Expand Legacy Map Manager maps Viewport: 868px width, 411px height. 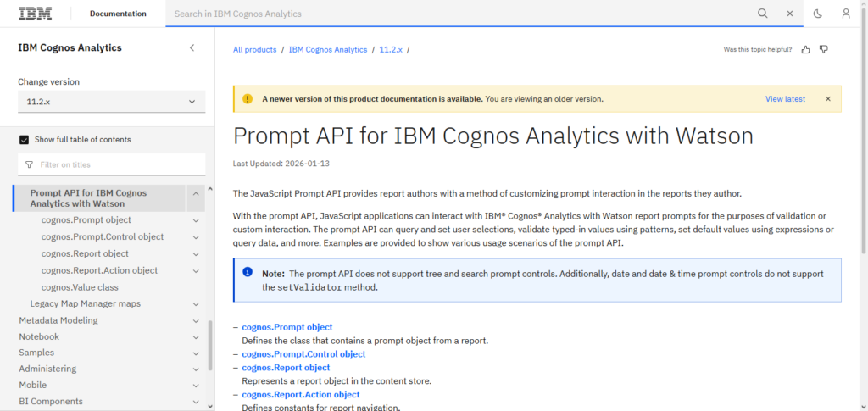coord(196,304)
